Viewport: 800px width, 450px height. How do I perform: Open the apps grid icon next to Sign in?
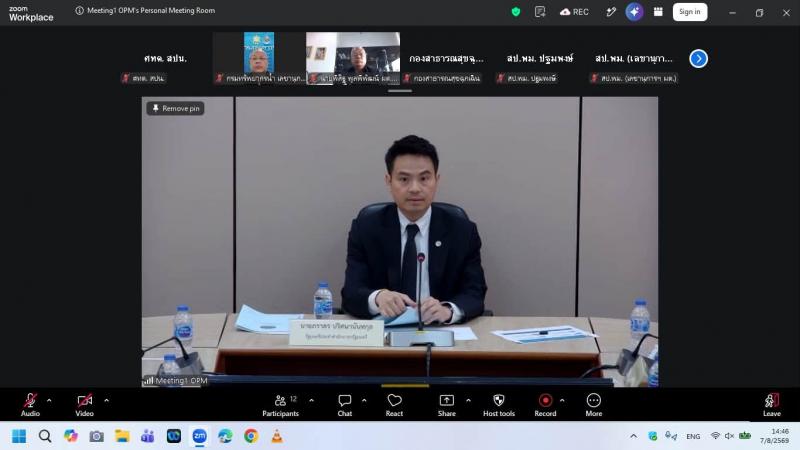658,12
